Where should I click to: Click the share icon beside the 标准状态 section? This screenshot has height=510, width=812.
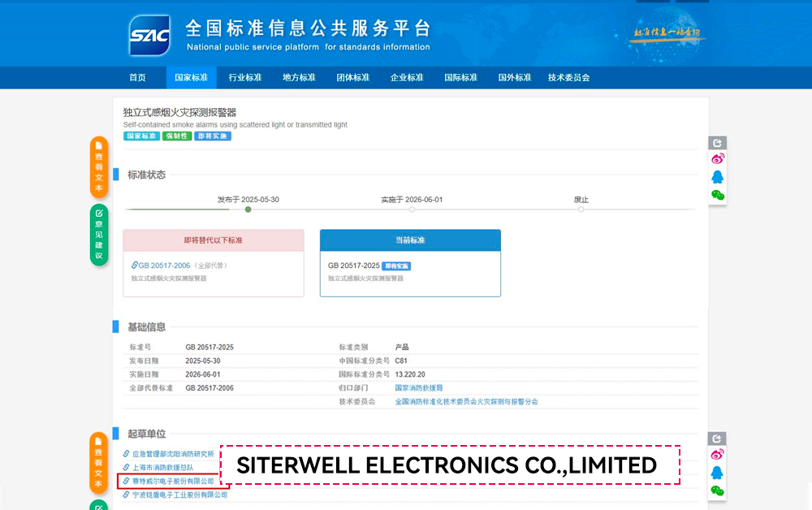[x=717, y=142]
